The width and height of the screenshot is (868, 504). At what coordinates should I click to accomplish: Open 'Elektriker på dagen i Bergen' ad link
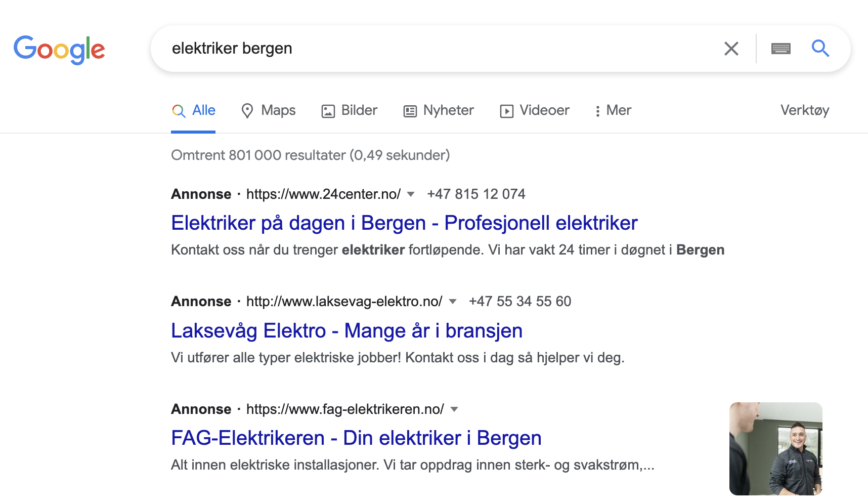pyautogui.click(x=404, y=223)
